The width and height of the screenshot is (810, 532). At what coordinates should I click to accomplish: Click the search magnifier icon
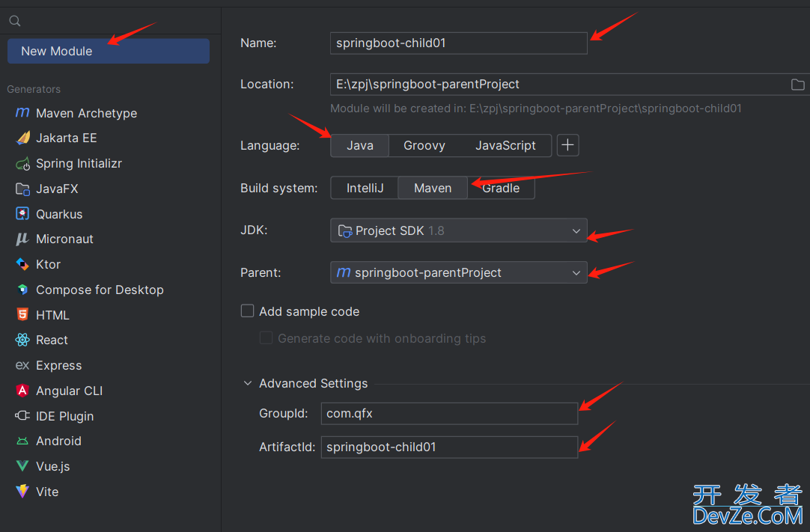[x=15, y=21]
